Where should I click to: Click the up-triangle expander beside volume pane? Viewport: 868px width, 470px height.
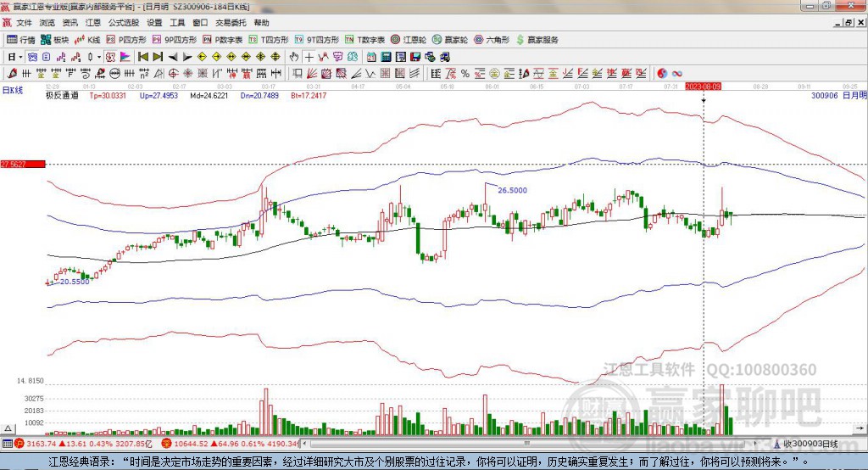[8, 428]
